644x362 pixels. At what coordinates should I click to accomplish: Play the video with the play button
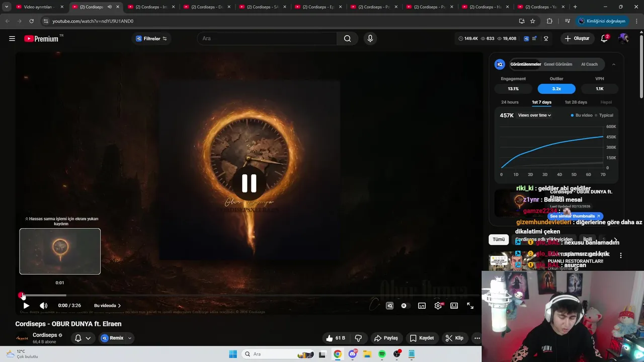26,306
